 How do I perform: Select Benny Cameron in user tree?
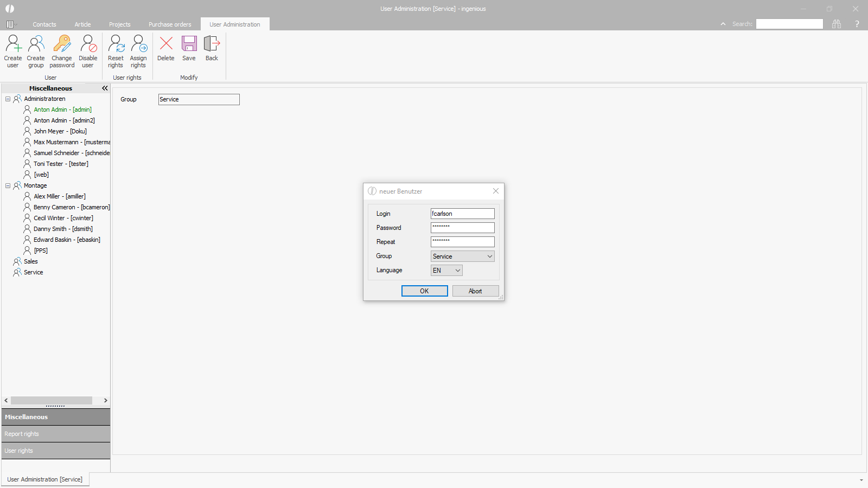[71, 207]
